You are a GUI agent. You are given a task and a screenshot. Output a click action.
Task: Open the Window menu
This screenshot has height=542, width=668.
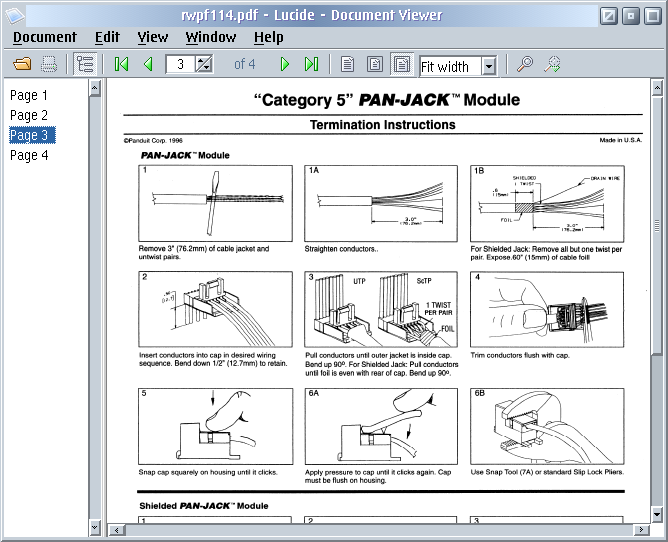click(211, 37)
